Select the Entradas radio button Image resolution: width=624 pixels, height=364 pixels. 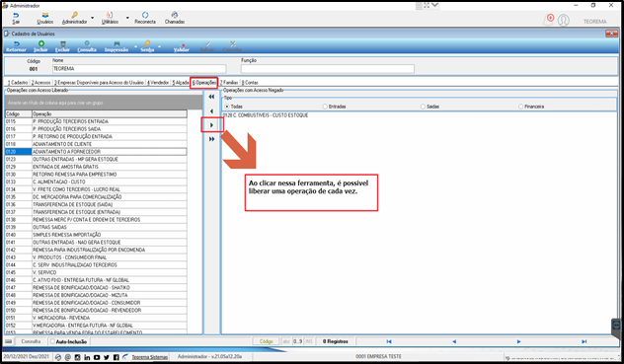[x=325, y=107]
